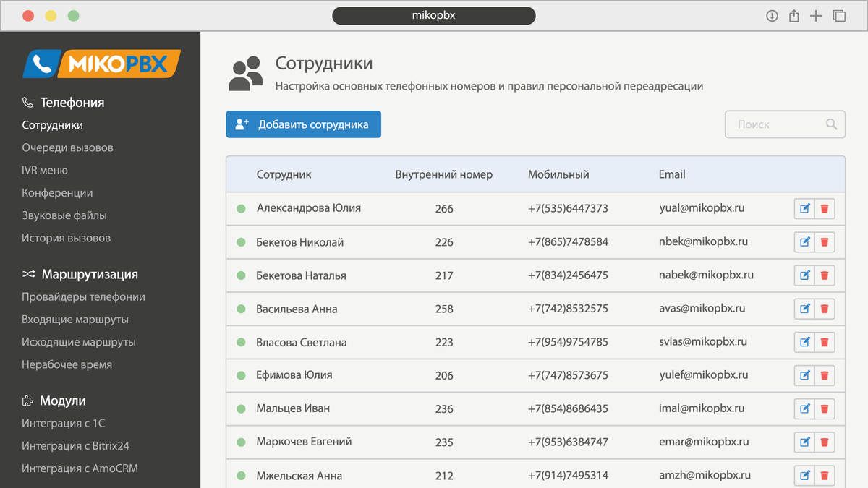Edit employee Мальцев Иван
The image size is (868, 488).
[x=804, y=408]
